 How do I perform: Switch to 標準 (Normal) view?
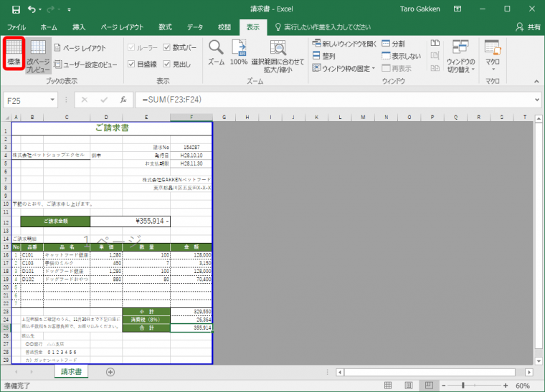[14, 54]
